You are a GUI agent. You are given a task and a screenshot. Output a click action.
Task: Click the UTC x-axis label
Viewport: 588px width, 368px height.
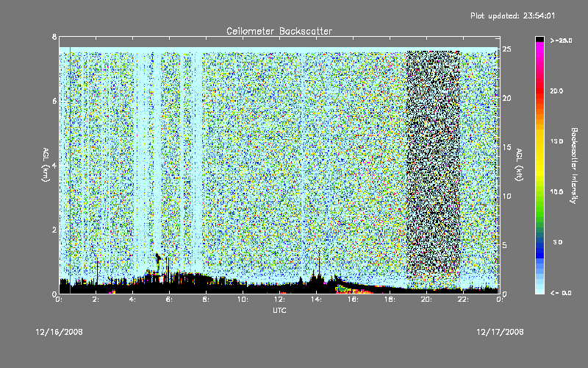click(279, 310)
